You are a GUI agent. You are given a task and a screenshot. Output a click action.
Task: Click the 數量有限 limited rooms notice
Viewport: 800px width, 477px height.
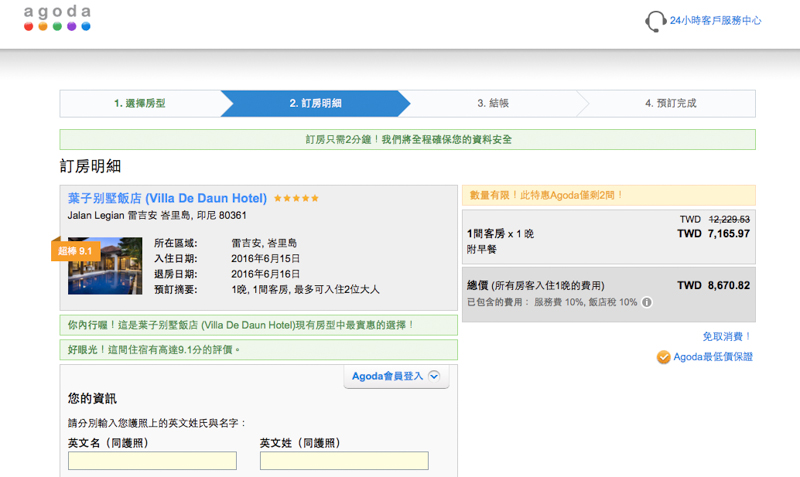tap(609, 195)
